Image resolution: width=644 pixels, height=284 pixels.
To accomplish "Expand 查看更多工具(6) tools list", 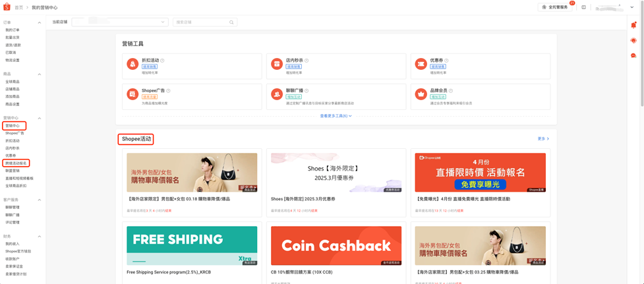I will coord(336,116).
